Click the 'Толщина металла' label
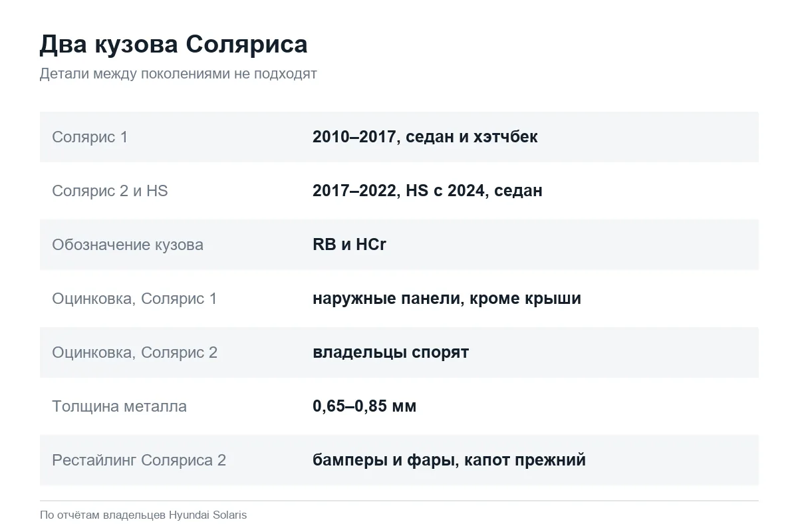798x532 pixels. click(x=119, y=406)
